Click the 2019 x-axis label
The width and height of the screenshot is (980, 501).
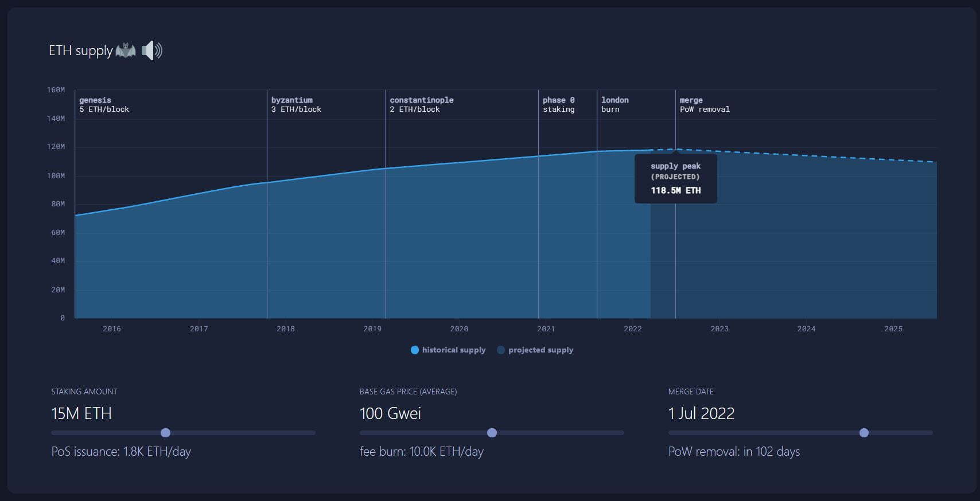[x=372, y=329]
